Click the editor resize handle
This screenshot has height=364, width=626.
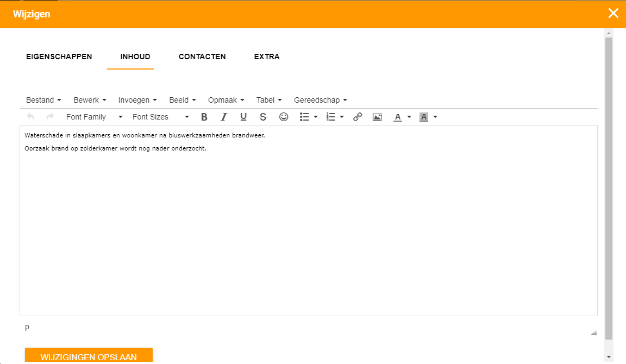(594, 332)
